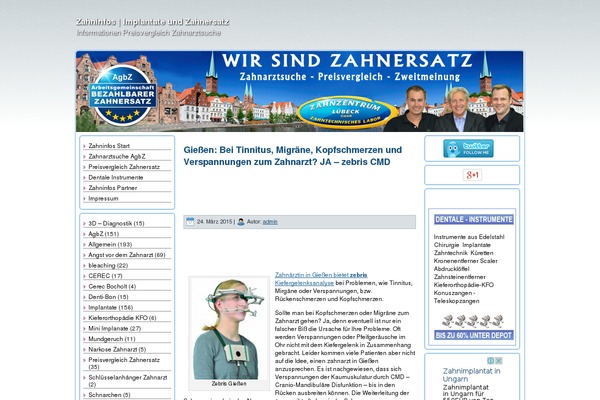
Task: Click the author avatar icon
Action: [x=241, y=222]
